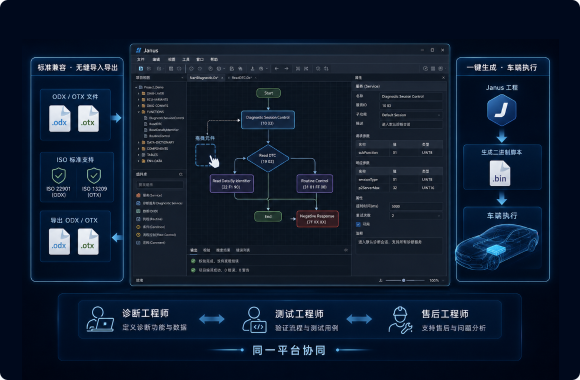Switch to the ReadDTC editor tab
The height and width of the screenshot is (380, 580).
click(241, 78)
